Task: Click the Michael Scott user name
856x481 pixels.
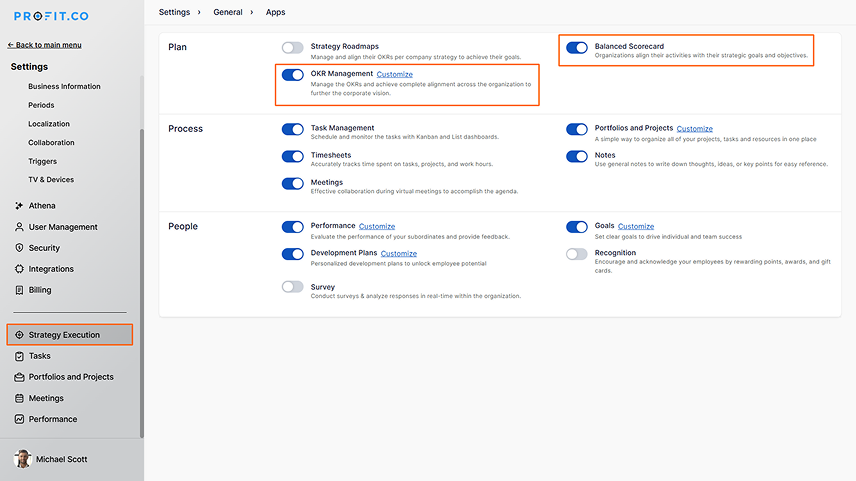Action: coord(62,459)
